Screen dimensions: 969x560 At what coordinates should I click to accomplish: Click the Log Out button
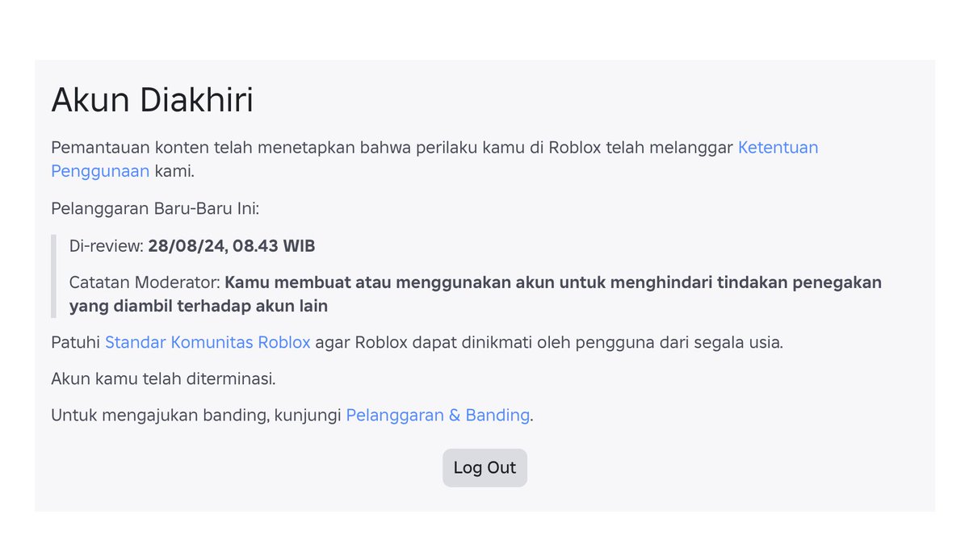(x=484, y=467)
